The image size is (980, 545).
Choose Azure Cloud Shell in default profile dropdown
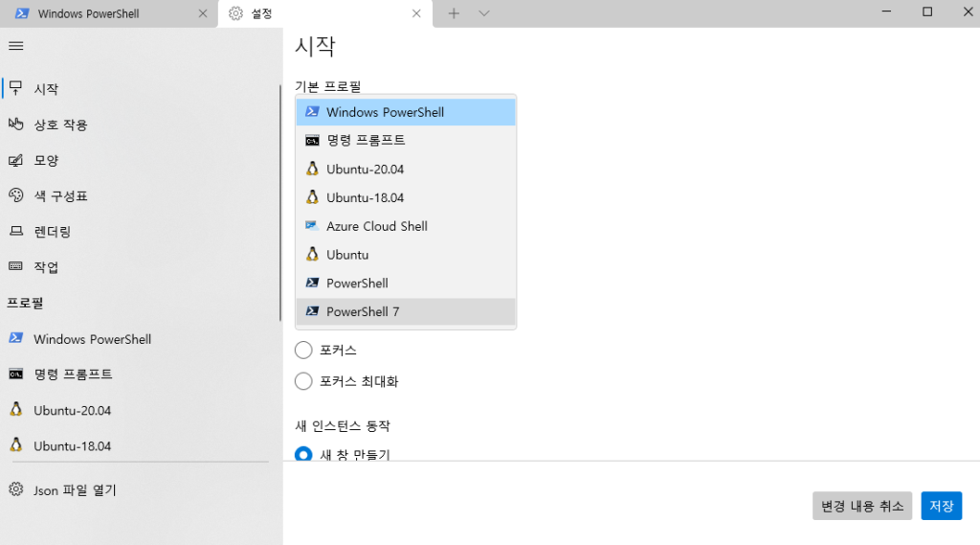click(x=406, y=226)
